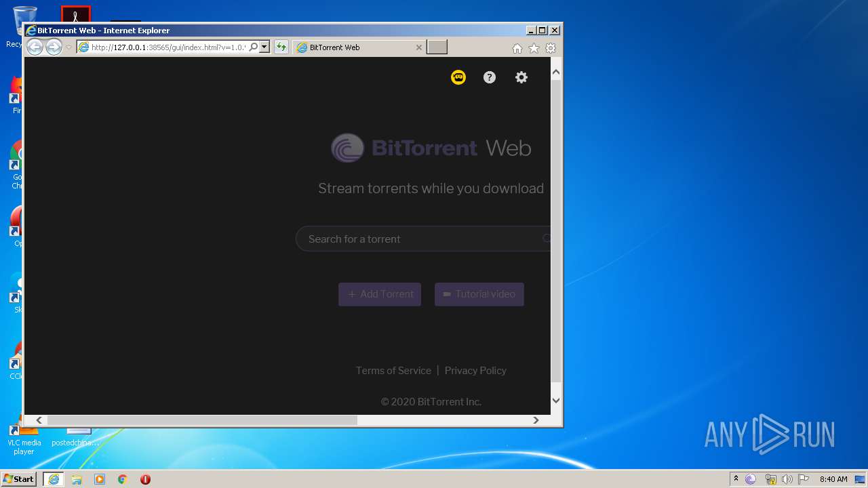Click the Stream torrents while you download text
This screenshot has width=868, height=488.
[x=431, y=188]
